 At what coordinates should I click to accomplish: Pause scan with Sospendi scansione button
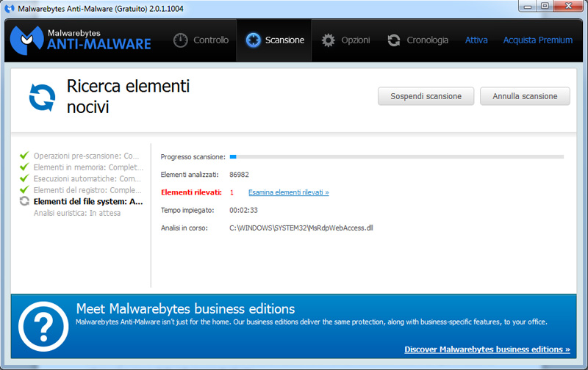pyautogui.click(x=426, y=96)
